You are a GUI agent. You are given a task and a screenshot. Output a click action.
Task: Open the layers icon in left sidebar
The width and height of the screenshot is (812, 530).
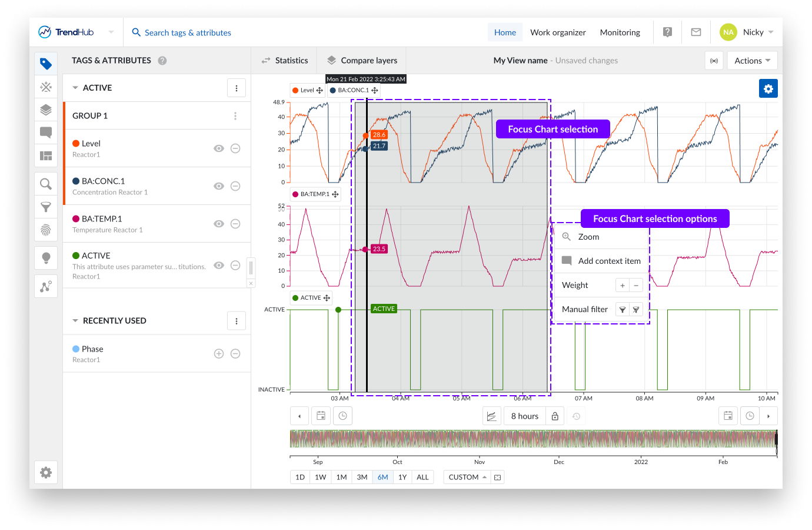46,110
